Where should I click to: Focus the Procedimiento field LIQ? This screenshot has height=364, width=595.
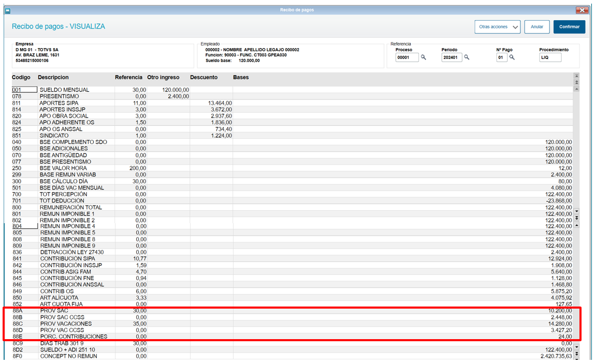click(550, 57)
